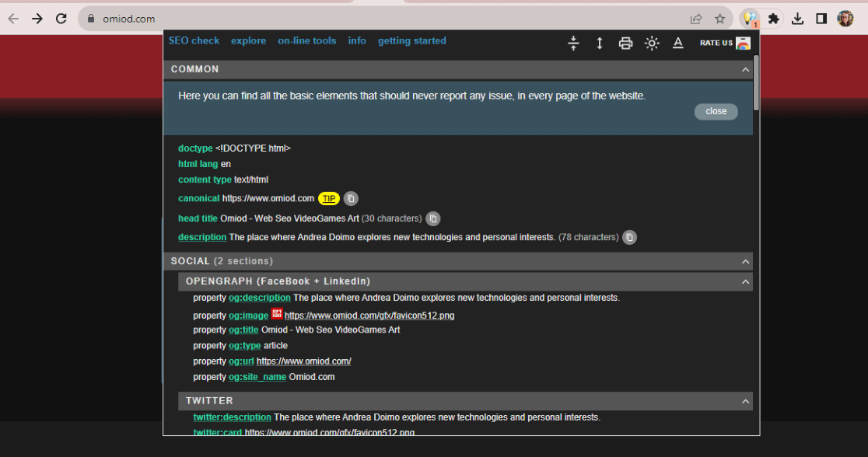Click the broken image icon next to og:image
This screenshot has width=868, height=457.
(x=277, y=315)
